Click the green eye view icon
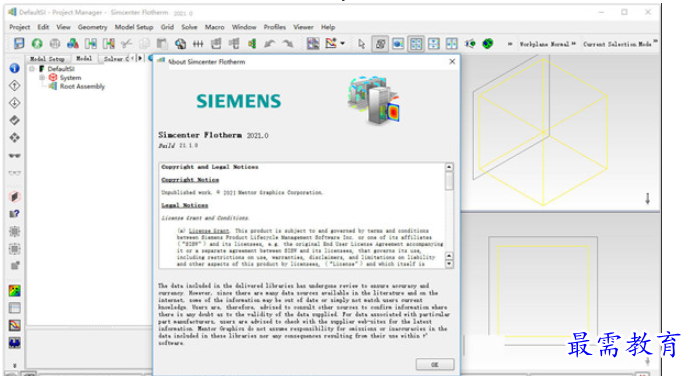The height and width of the screenshot is (376, 689). pos(470,44)
